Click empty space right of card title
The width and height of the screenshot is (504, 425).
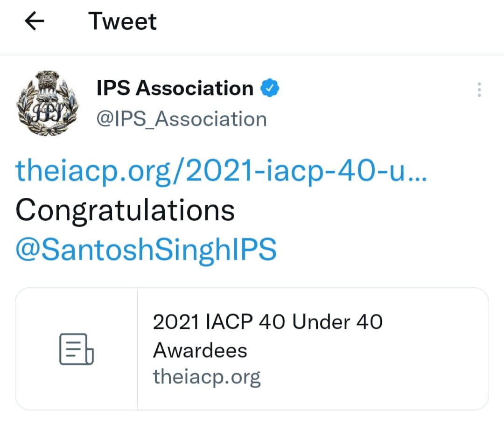[x=434, y=322]
